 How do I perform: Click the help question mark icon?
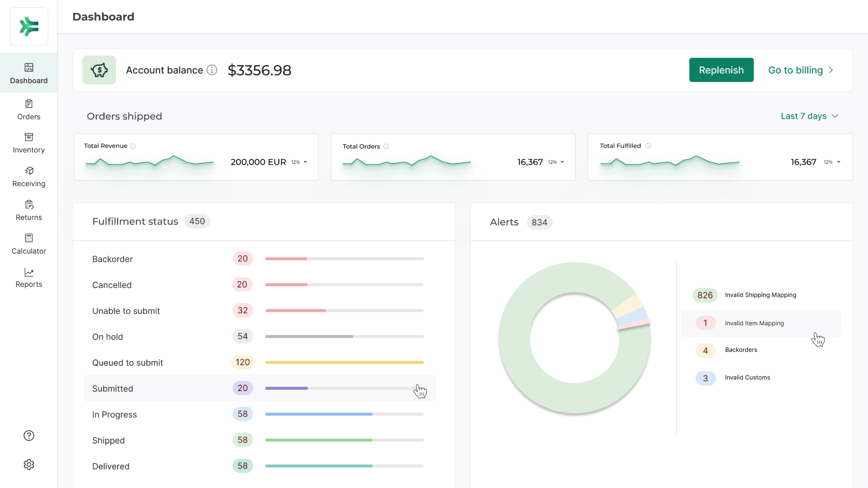(x=29, y=436)
